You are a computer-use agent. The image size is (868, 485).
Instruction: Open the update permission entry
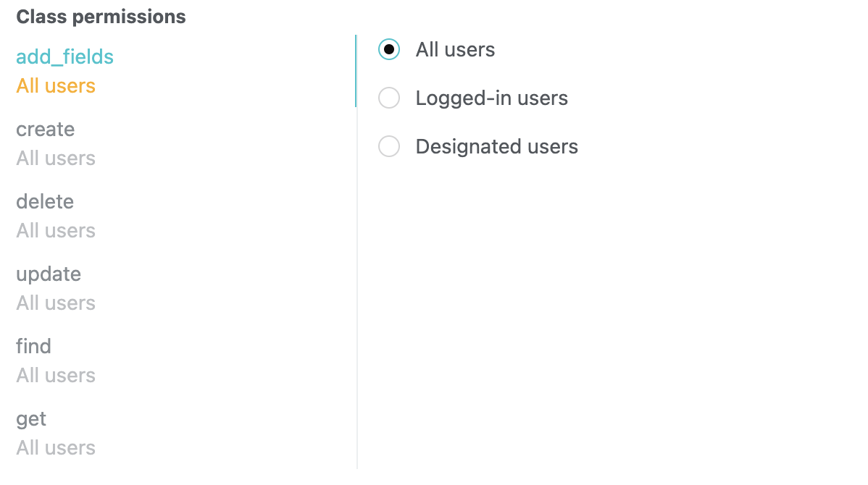[48, 274]
